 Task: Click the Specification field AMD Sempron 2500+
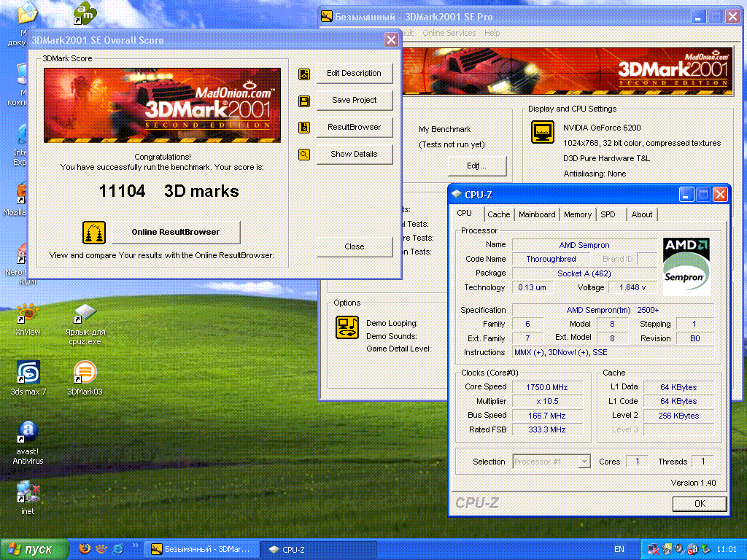click(x=613, y=310)
